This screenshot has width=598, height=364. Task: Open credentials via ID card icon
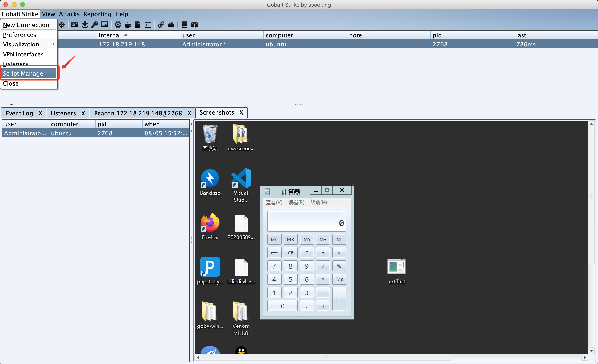(75, 24)
